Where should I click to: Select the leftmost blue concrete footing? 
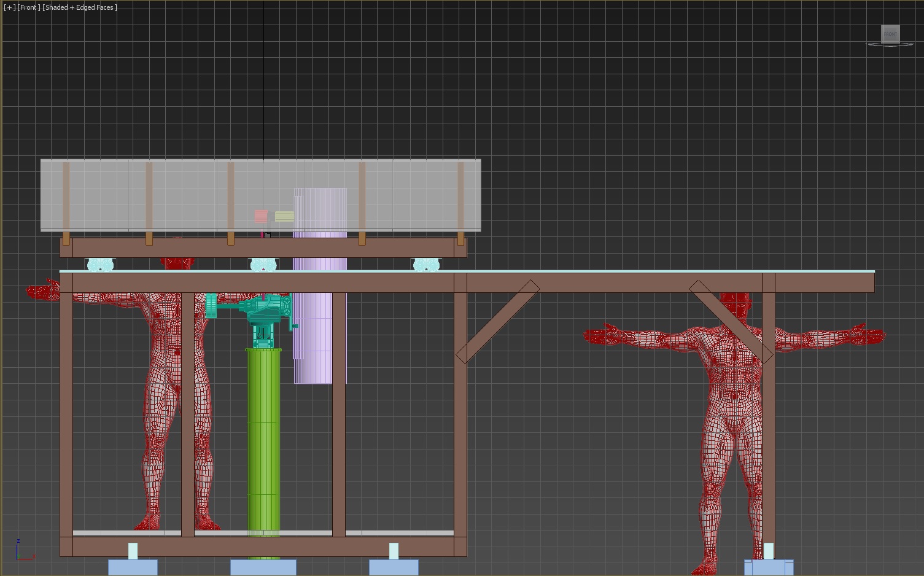(x=133, y=567)
